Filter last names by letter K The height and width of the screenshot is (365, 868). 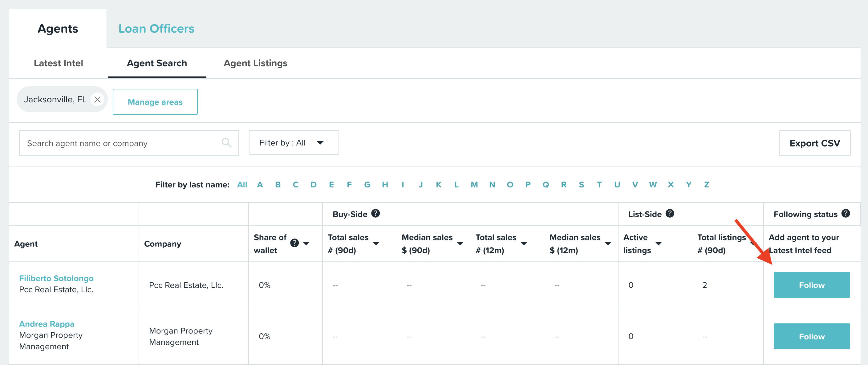tap(438, 185)
